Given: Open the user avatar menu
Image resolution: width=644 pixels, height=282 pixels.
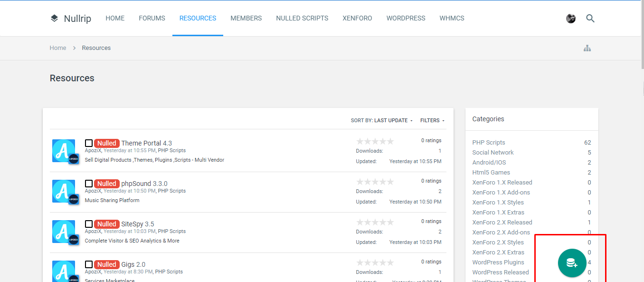Looking at the screenshot, I should tap(571, 19).
